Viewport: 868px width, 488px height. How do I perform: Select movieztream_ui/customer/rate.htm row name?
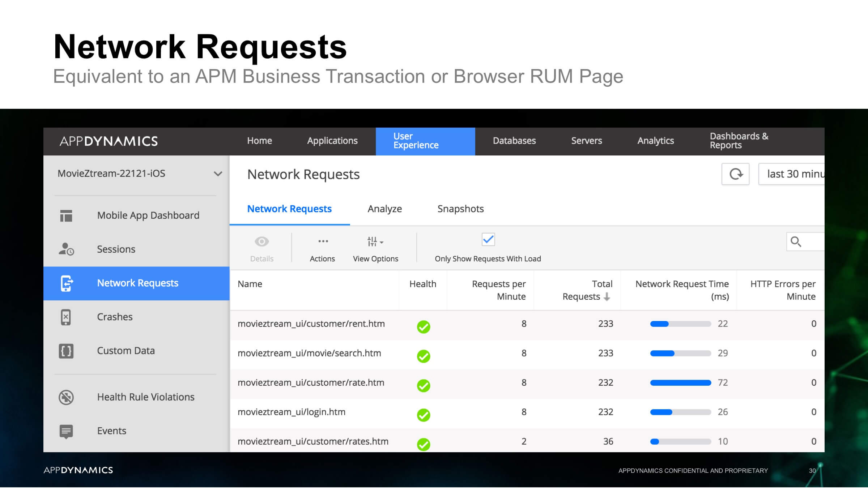(311, 383)
